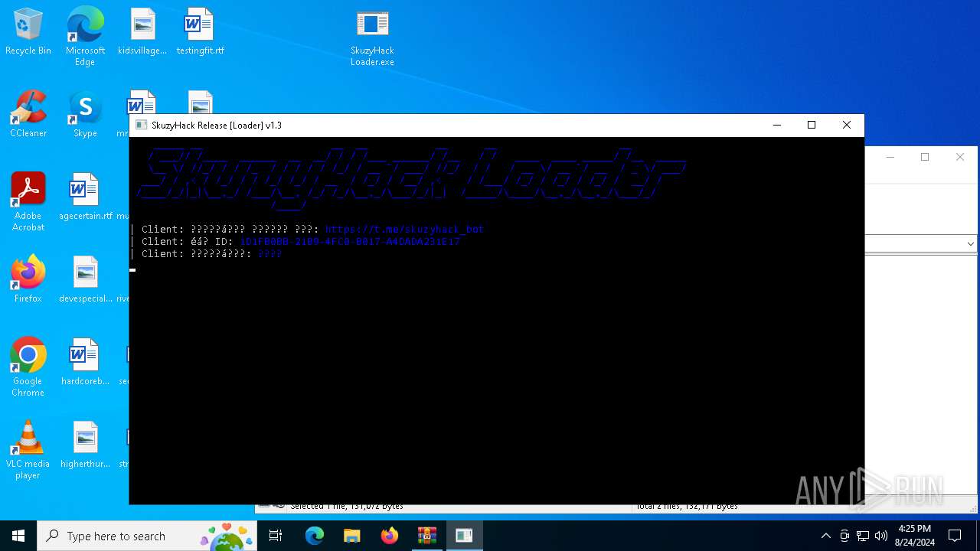Open volume control in system tray
Viewport: 980px width, 551px height.
point(881,536)
